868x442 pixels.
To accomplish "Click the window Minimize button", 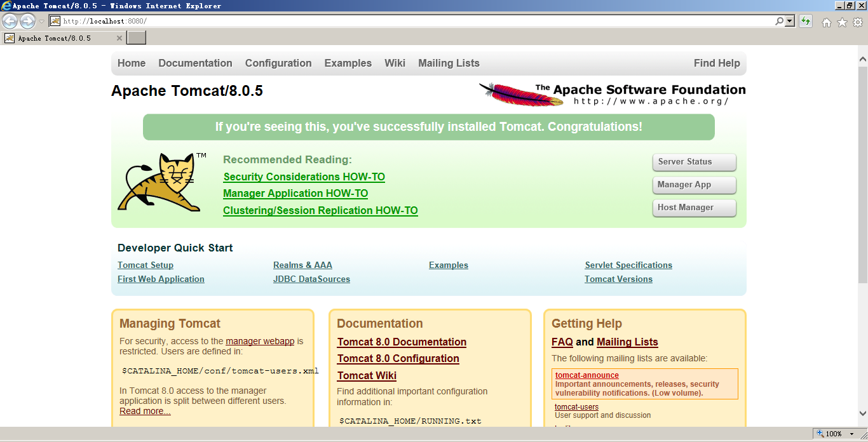I will tap(840, 5).
